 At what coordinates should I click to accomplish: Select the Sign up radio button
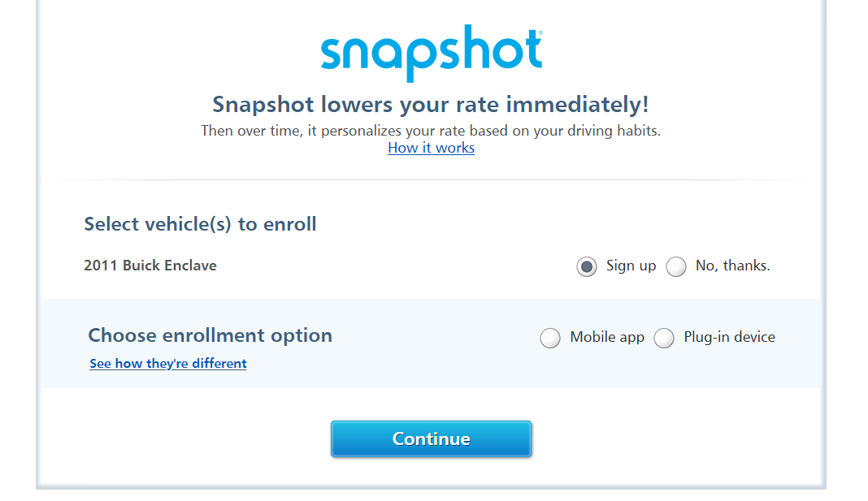tap(586, 266)
